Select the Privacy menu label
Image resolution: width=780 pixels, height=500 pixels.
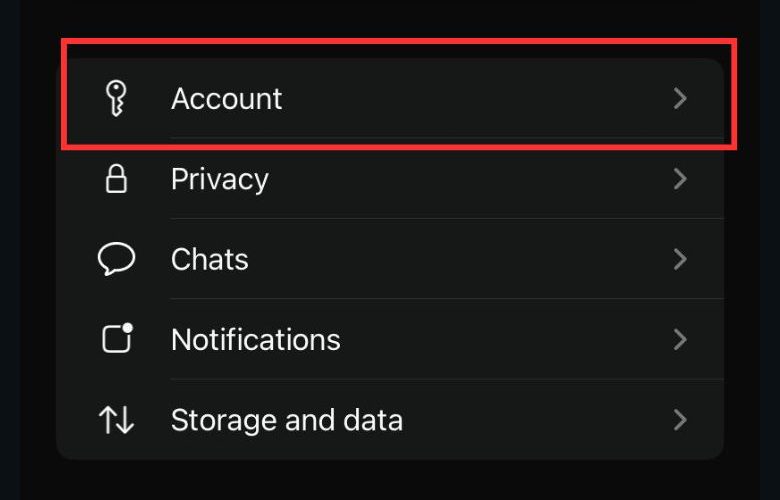[x=220, y=179]
